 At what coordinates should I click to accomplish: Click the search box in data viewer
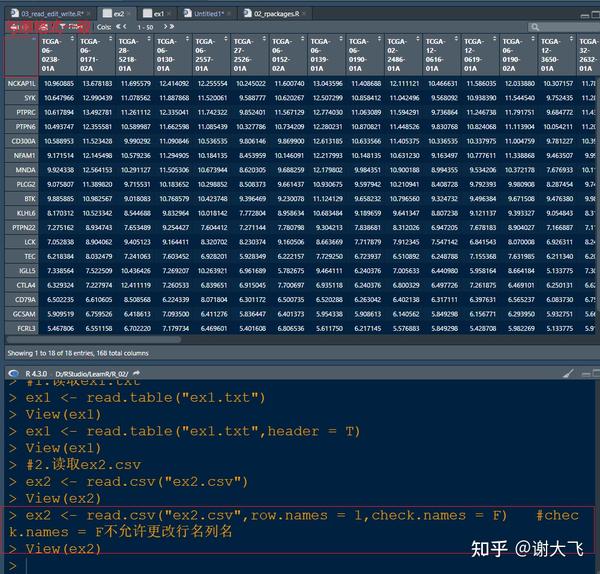point(563,27)
